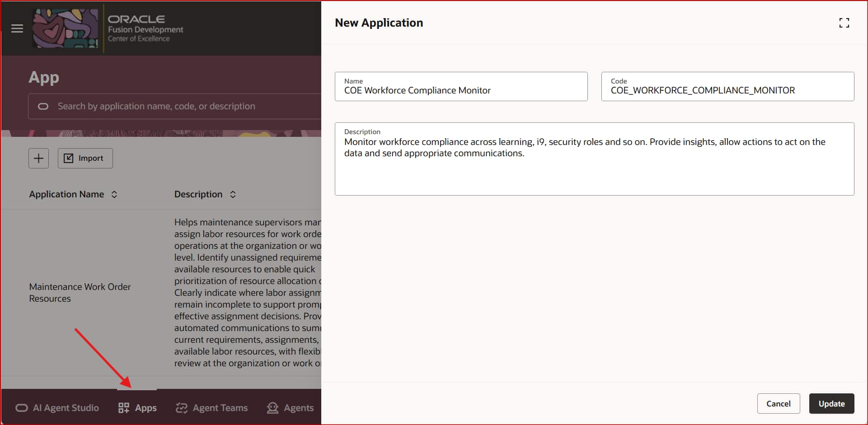
Task: Click the Update button
Action: tap(831, 404)
